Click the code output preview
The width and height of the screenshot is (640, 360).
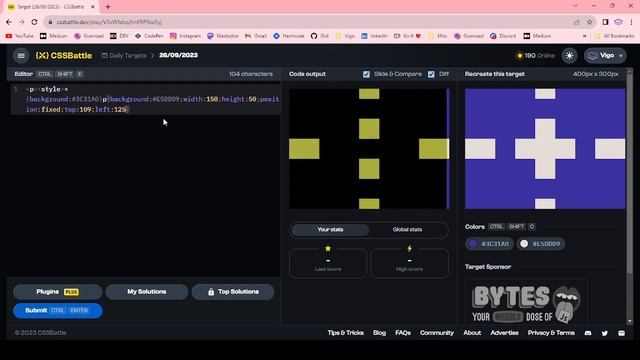pos(369,149)
